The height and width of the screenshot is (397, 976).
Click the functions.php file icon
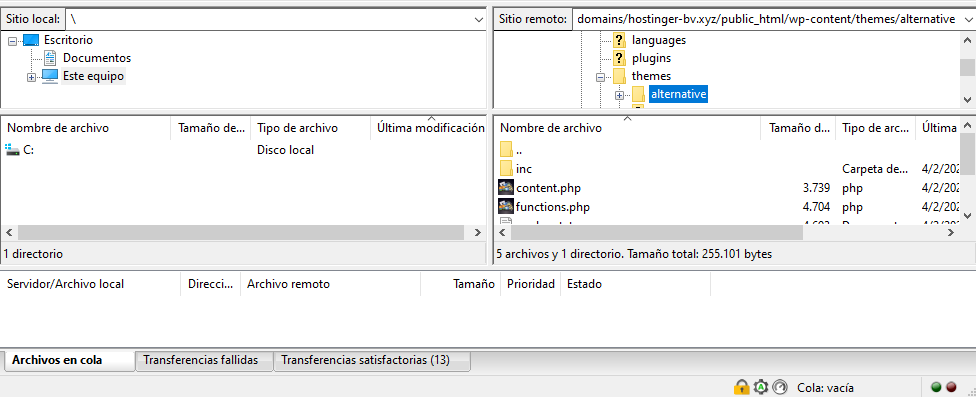tap(506, 207)
